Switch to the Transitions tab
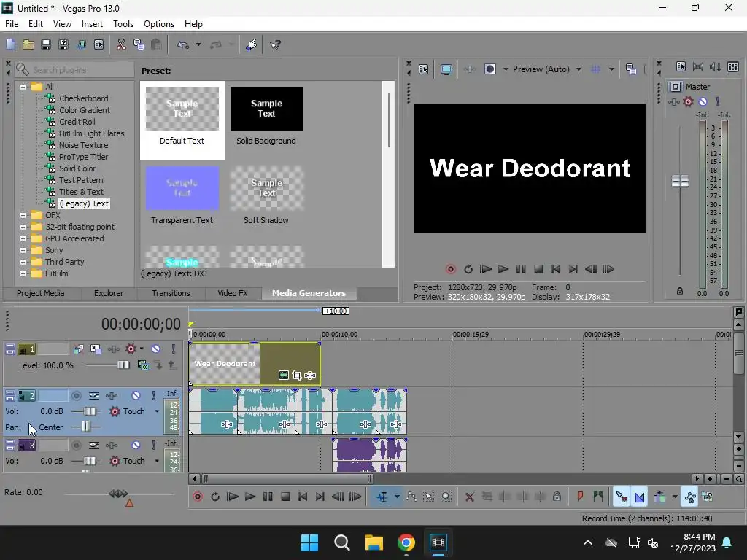Image resolution: width=747 pixels, height=560 pixels. (171, 293)
